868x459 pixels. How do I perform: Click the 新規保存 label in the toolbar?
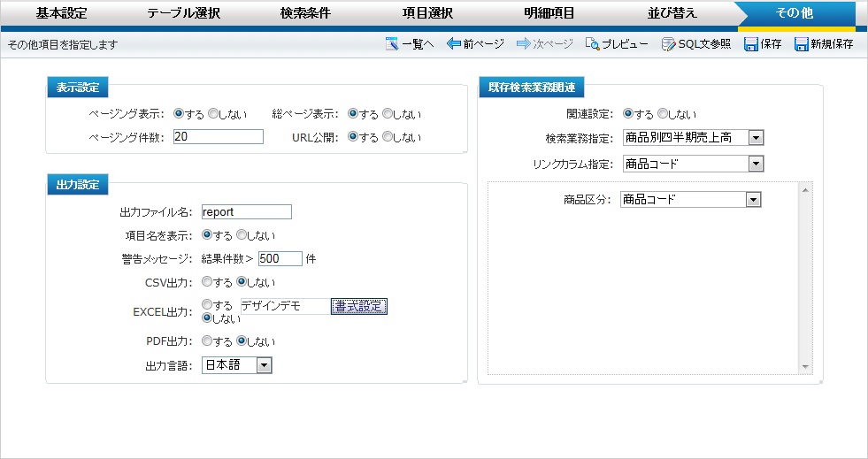coord(832,43)
